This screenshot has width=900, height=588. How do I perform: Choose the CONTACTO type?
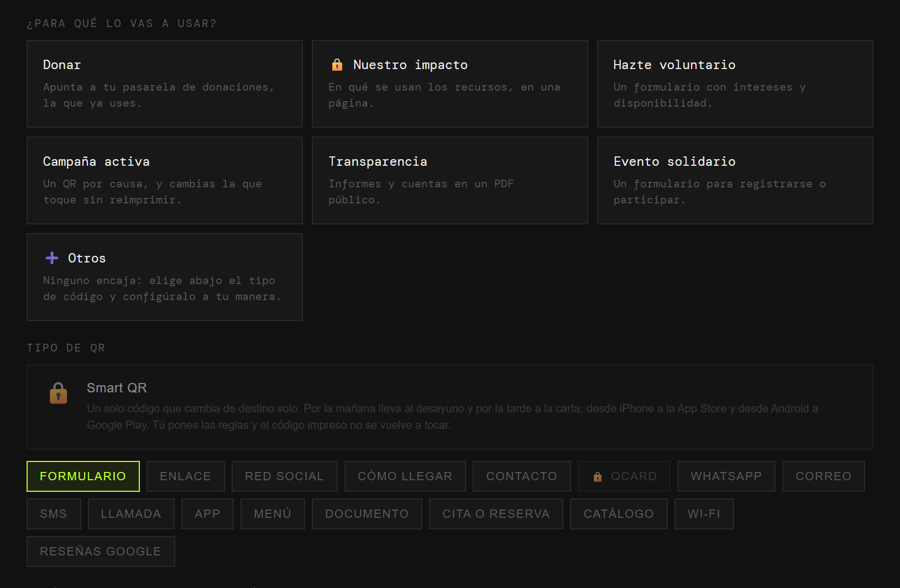click(x=522, y=476)
